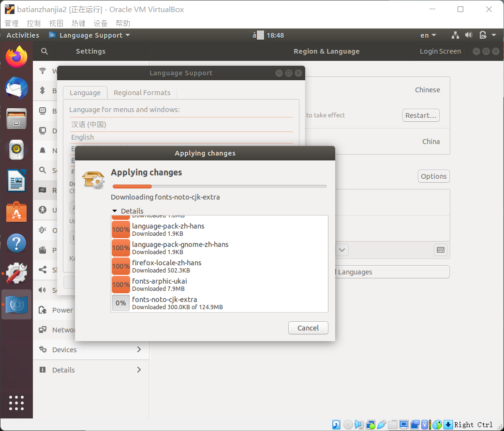The width and height of the screenshot is (504, 431).
Task: Open the 设备 VirtualBox menu
Action: [101, 23]
